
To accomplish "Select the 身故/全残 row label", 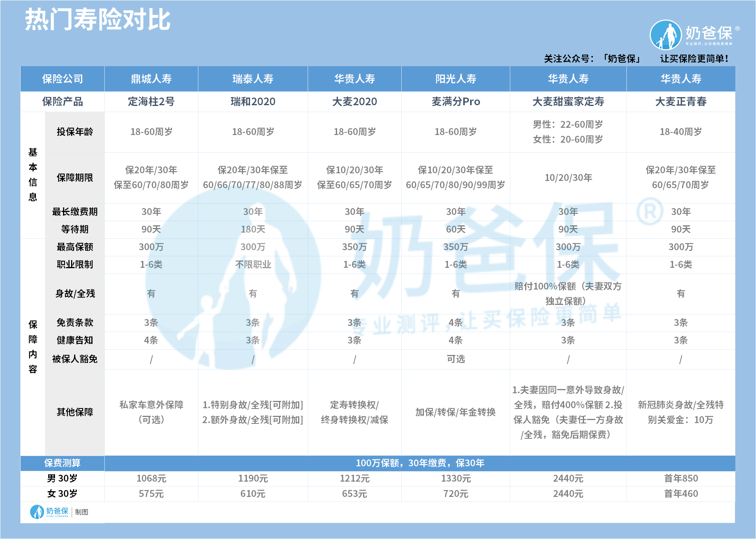I will [75, 293].
